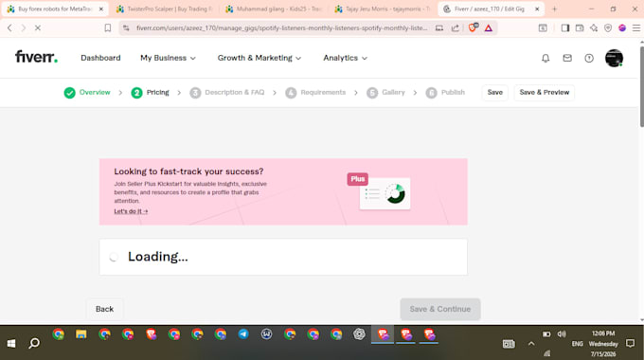Click the Back button
Image resolution: width=644 pixels, height=360 pixels.
pos(104,309)
